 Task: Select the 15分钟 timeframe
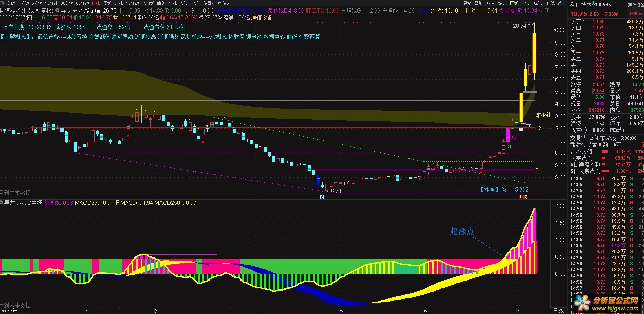pyautogui.click(x=51, y=3)
